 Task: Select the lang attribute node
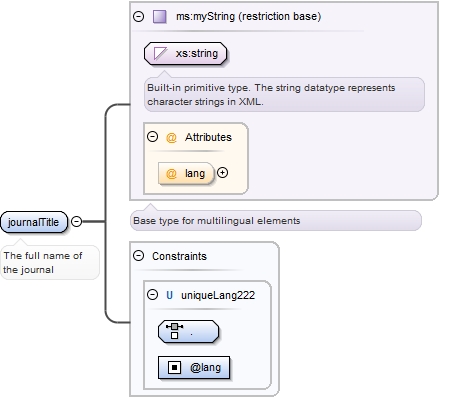186,173
